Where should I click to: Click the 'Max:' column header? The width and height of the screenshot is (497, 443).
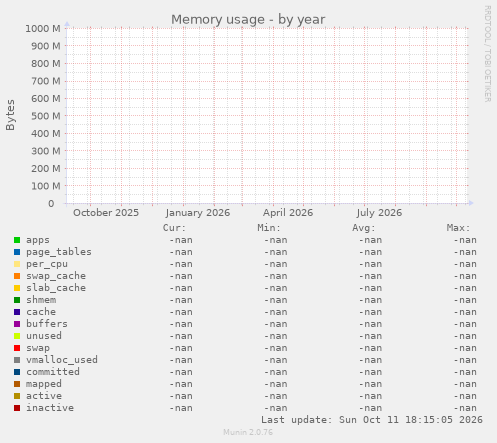coord(458,228)
